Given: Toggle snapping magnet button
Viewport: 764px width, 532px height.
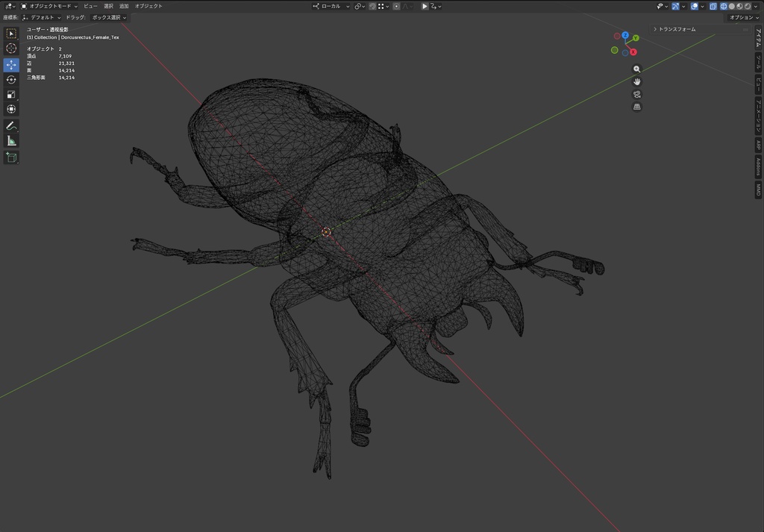Looking at the screenshot, I should coord(373,6).
